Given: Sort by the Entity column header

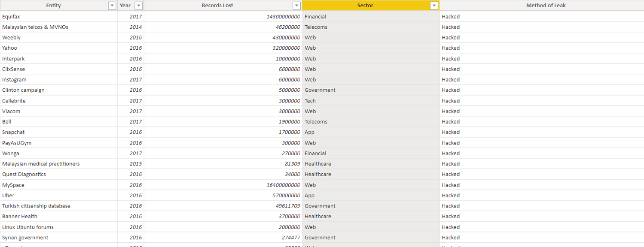Looking at the screenshot, I should [53, 5].
